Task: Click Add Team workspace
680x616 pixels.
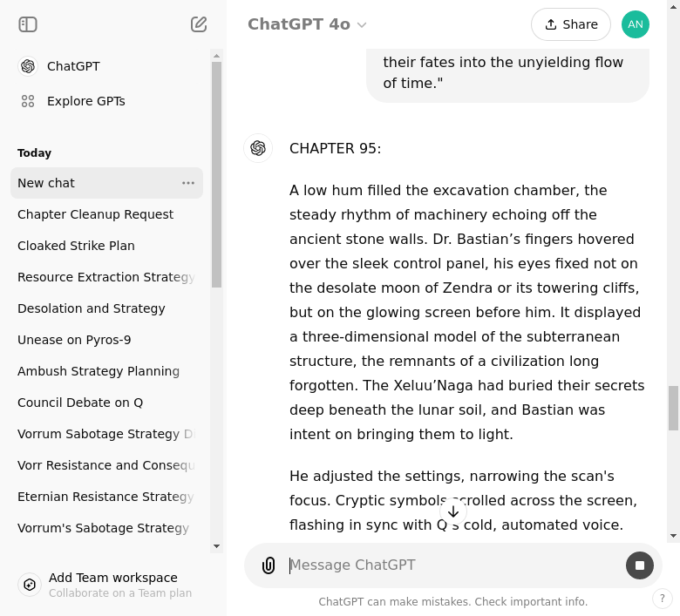Action: tap(112, 578)
